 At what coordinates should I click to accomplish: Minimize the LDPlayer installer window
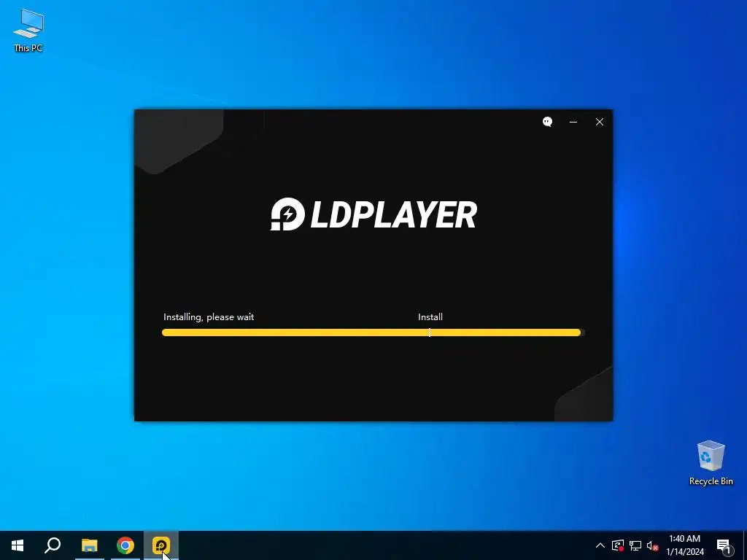click(x=573, y=122)
